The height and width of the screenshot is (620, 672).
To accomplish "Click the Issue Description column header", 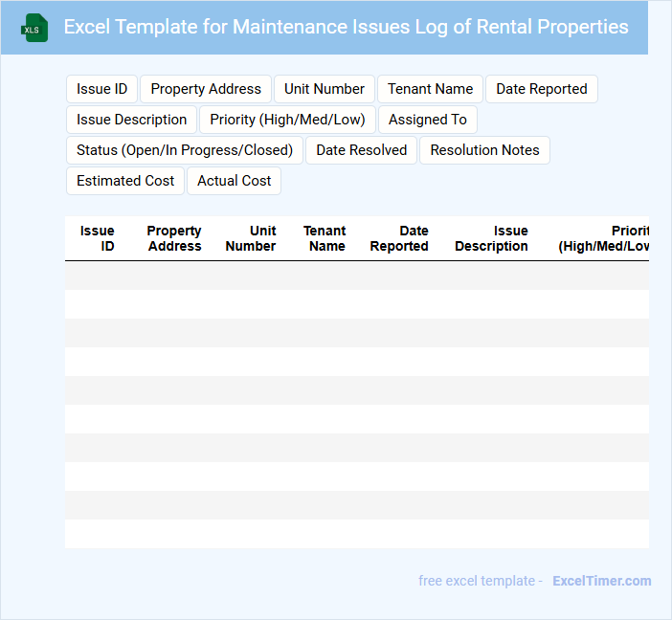I will coord(491,238).
